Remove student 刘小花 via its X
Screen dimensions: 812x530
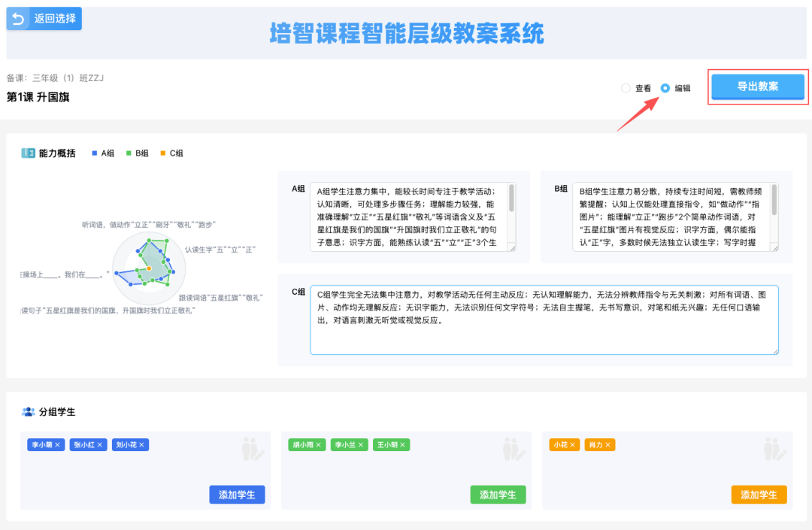pyautogui.click(x=141, y=444)
